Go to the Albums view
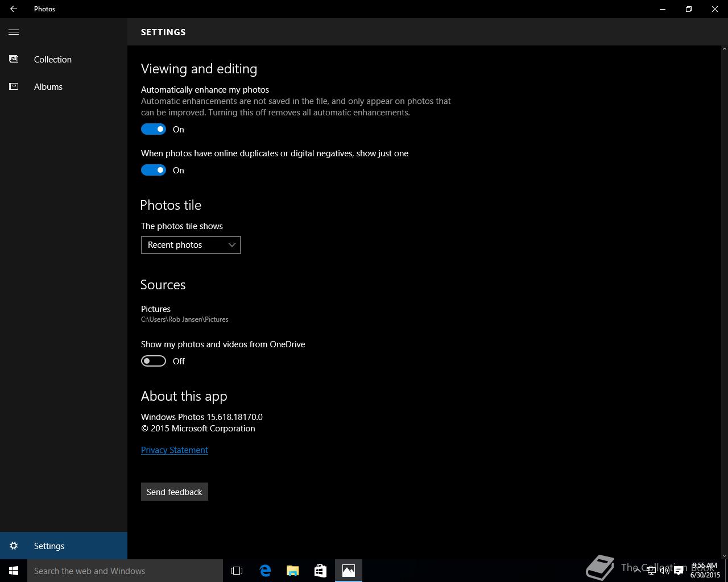Image resolution: width=728 pixels, height=582 pixels. [x=64, y=86]
